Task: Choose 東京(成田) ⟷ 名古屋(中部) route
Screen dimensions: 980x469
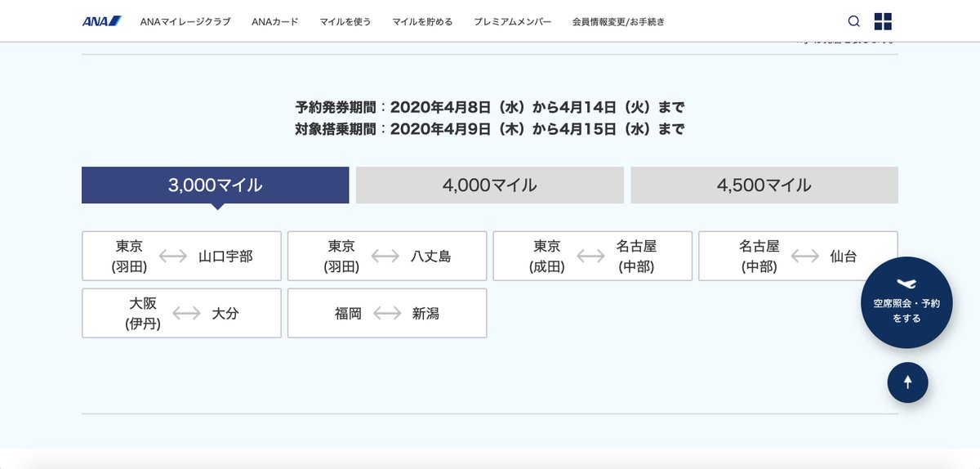Action: click(x=593, y=256)
